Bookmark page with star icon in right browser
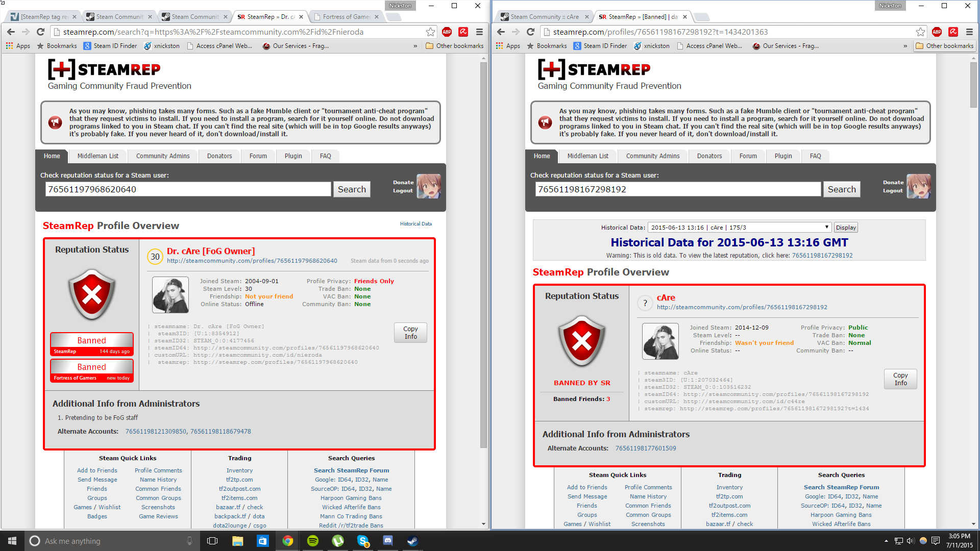Image resolution: width=980 pixels, height=551 pixels. [920, 32]
